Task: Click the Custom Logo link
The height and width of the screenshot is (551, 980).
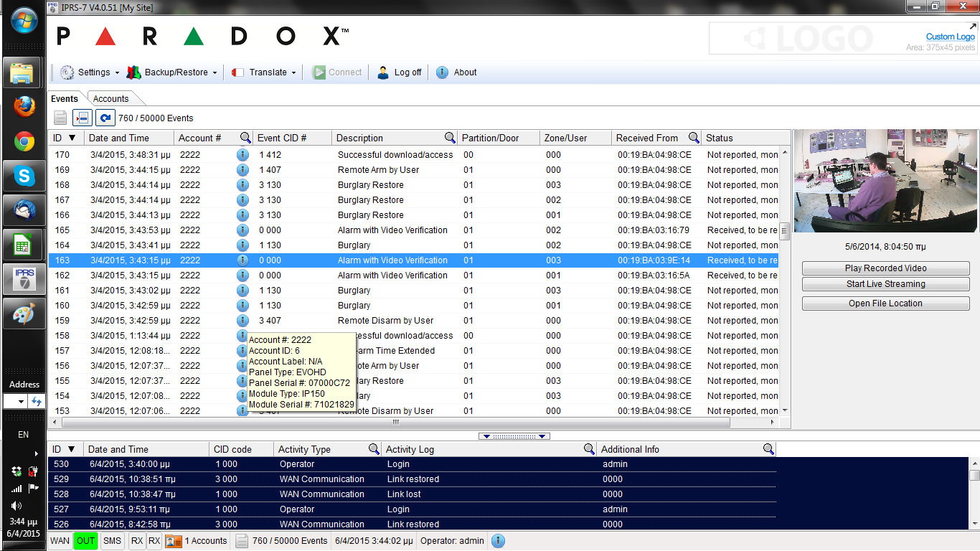Action: (950, 37)
